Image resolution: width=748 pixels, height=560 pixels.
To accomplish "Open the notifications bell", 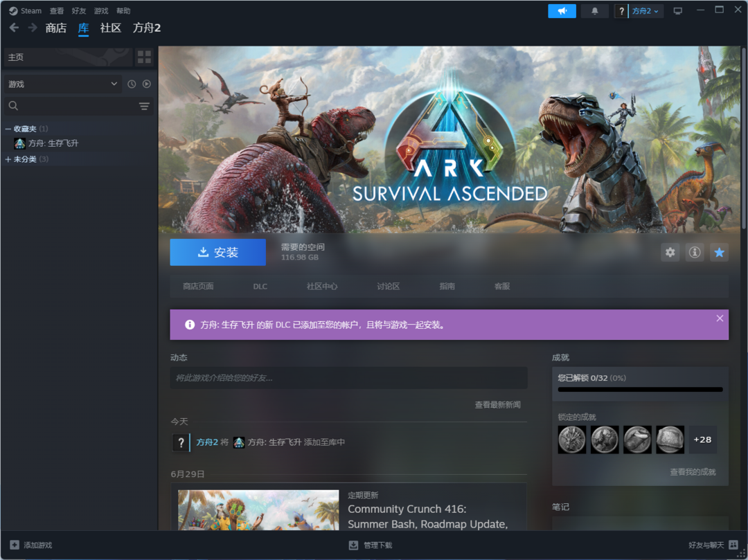I will click(x=594, y=11).
